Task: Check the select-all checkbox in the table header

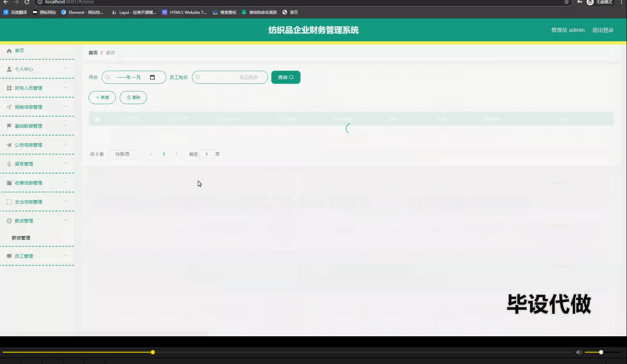Action: click(x=97, y=119)
